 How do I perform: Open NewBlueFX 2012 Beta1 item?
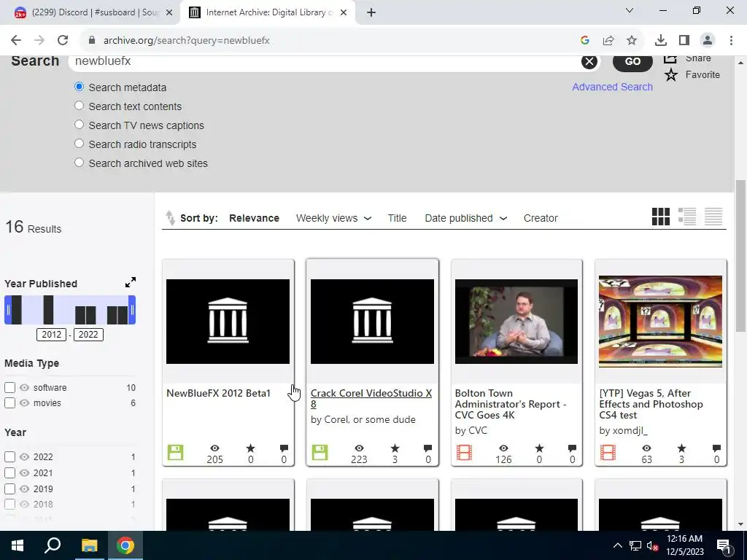[x=218, y=393]
